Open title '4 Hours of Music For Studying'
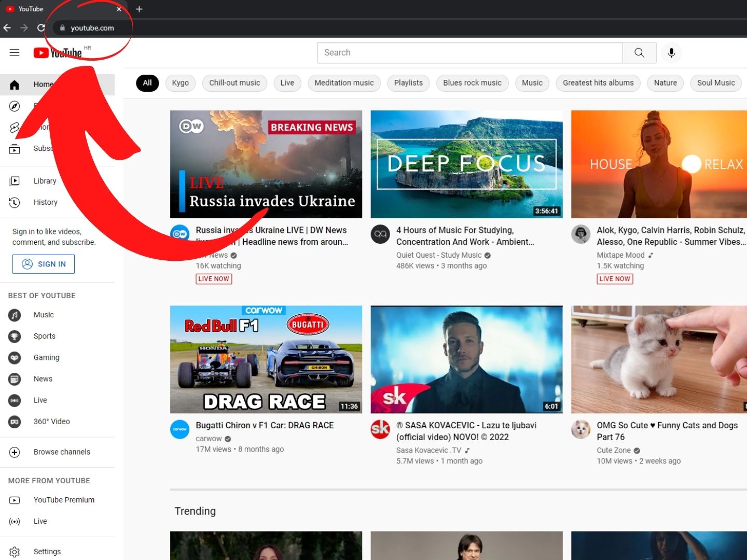 (x=465, y=236)
